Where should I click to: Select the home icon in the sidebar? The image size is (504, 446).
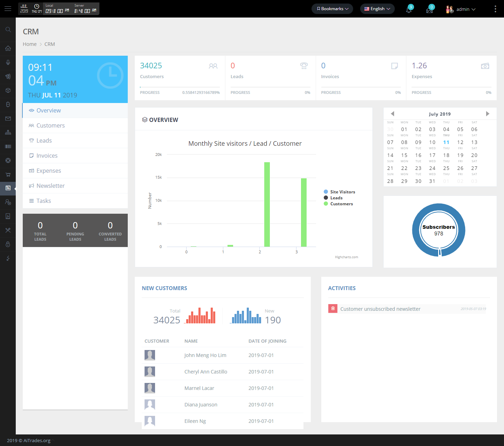pyautogui.click(x=8, y=48)
